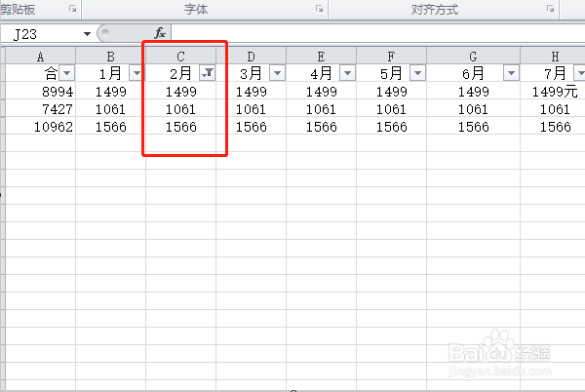Select column F header
This screenshot has height=392, width=585.
point(391,56)
